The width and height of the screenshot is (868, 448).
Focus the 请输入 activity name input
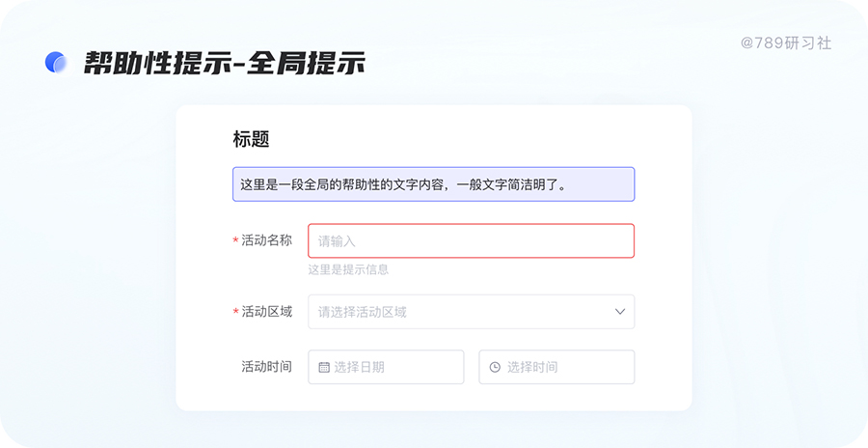471,241
